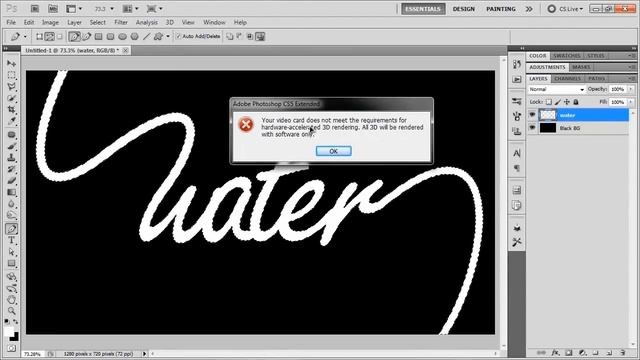Open the History panel icon in the dock

(517, 64)
